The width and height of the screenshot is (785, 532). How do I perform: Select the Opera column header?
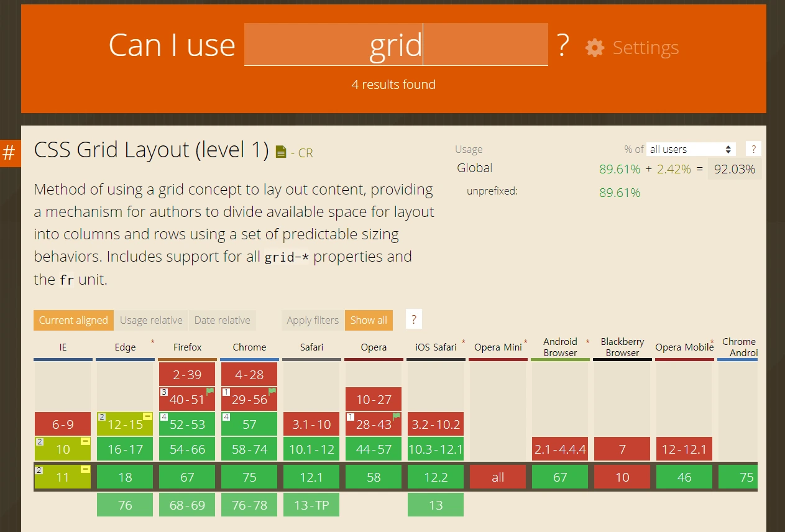374,347
